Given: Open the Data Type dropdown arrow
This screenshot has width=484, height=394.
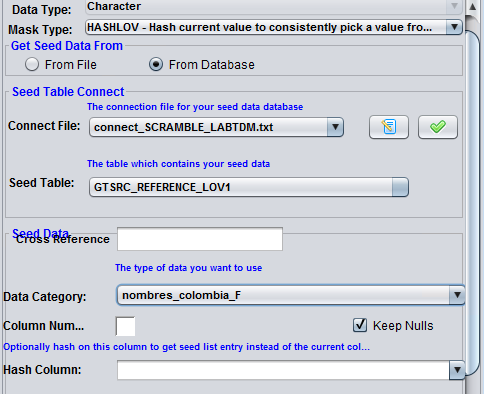Looking at the screenshot, I should pos(454,6).
